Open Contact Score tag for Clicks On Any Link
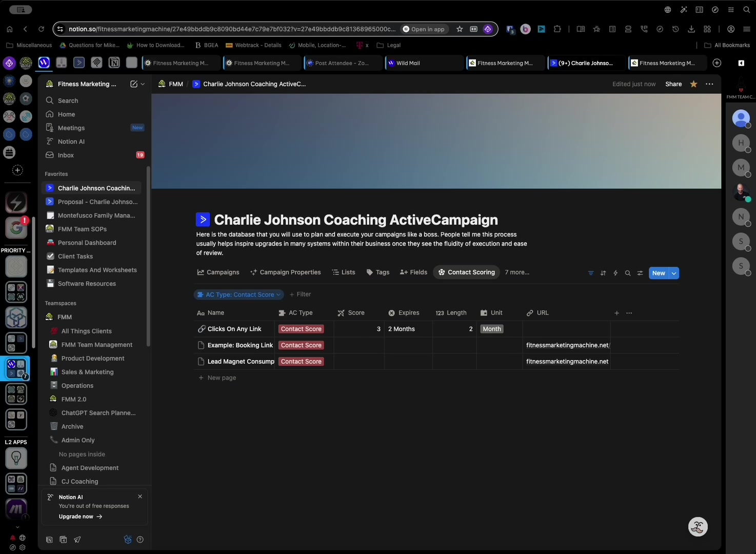Viewport: 756px width, 554px height. (301, 329)
